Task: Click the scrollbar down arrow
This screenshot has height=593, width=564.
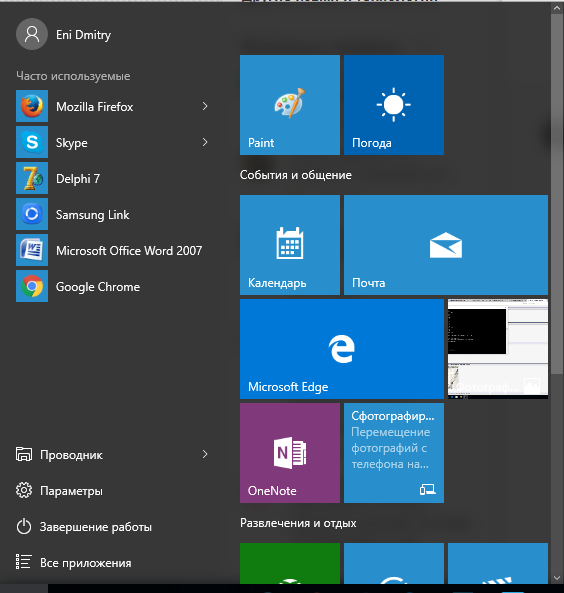Action: [557, 578]
